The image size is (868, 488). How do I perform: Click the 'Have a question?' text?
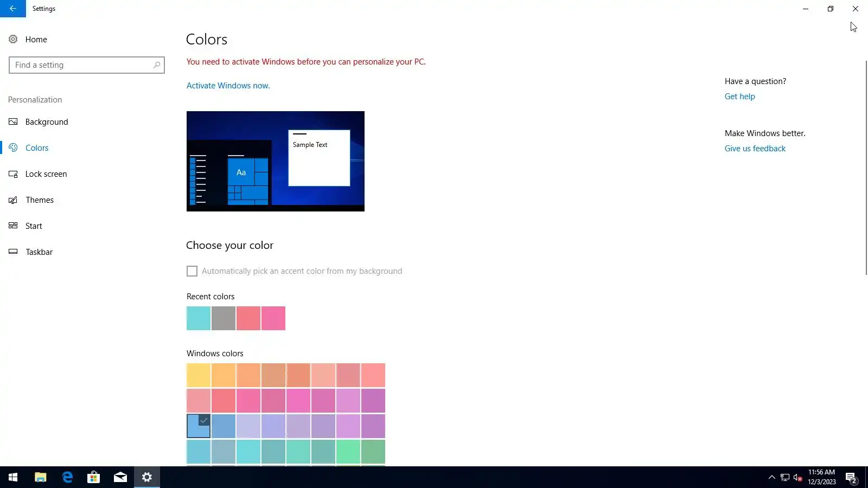[755, 81]
